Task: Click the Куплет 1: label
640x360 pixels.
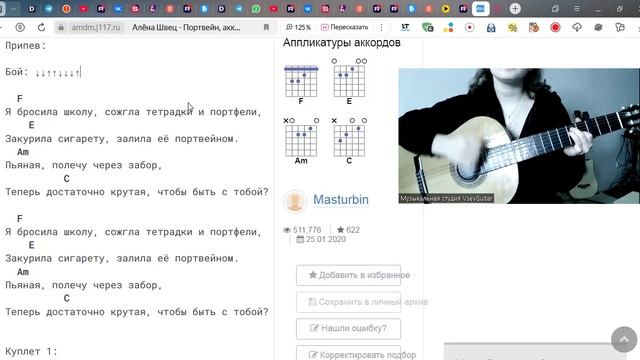Action: tap(31, 351)
